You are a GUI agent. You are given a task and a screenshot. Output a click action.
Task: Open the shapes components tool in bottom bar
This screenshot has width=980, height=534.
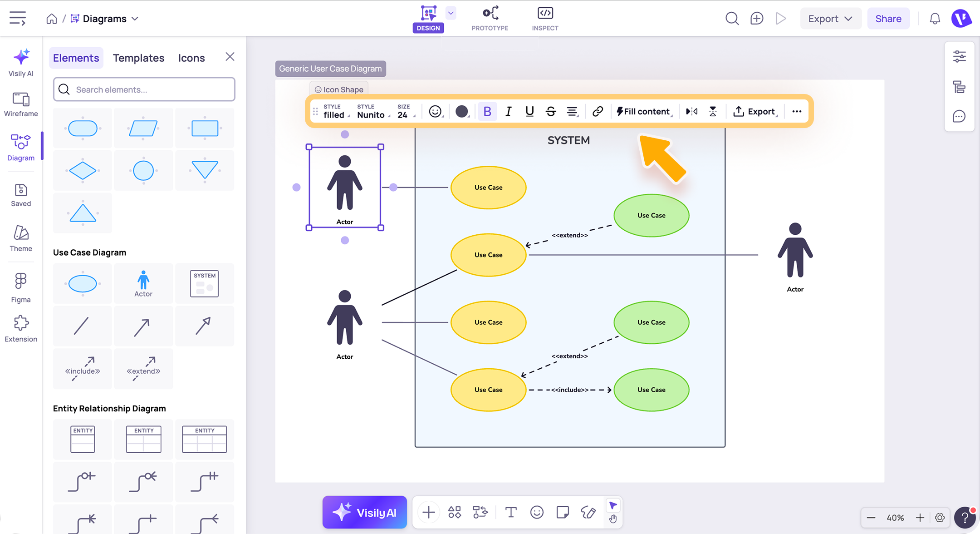point(455,512)
